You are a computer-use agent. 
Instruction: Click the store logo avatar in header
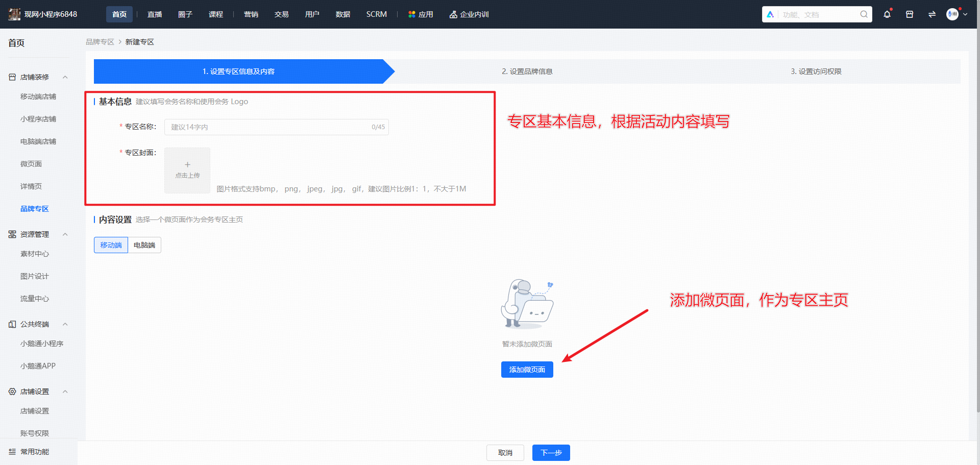[14, 14]
